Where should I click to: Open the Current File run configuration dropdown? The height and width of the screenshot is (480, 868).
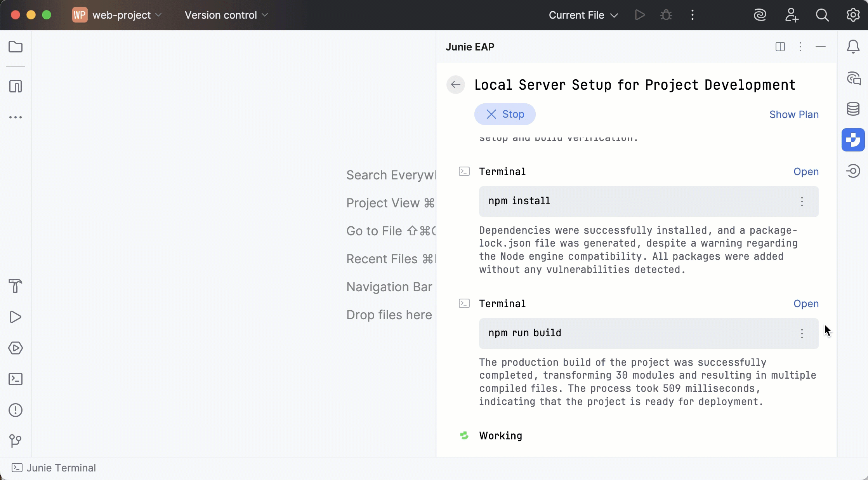pos(582,15)
